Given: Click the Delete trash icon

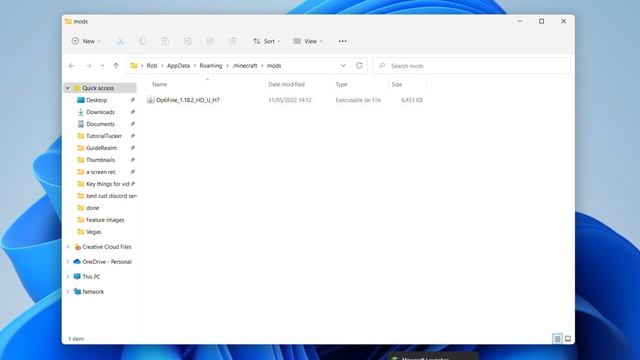Looking at the screenshot, I should click(233, 41).
